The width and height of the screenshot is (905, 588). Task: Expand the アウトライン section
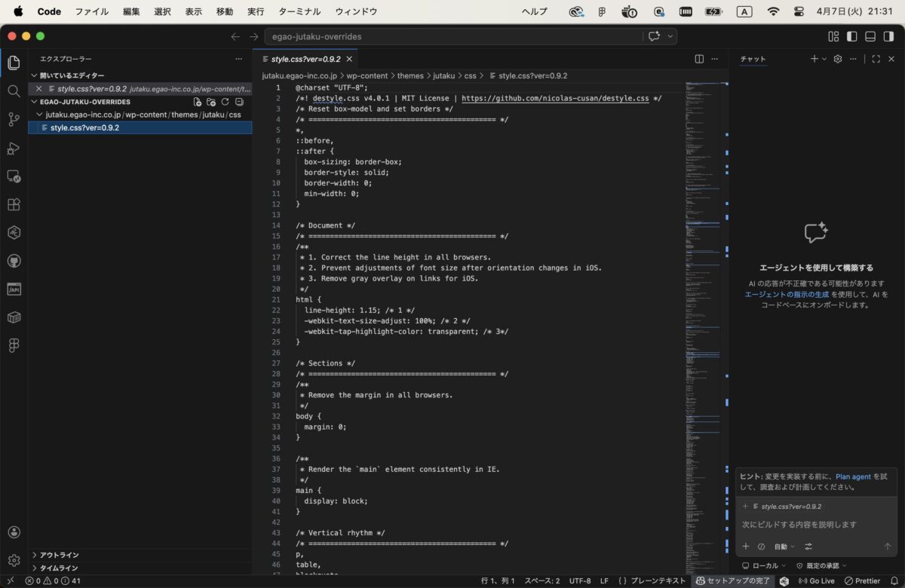point(59,555)
